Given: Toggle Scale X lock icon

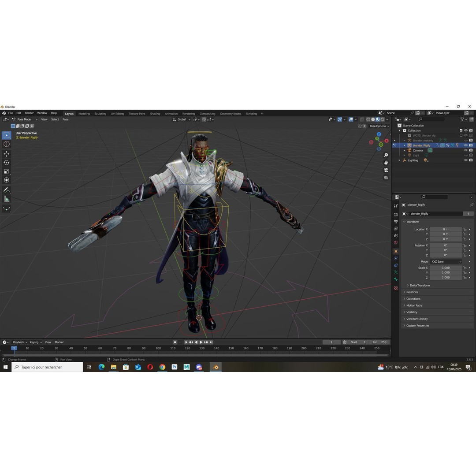Looking at the screenshot, I should (465, 268).
